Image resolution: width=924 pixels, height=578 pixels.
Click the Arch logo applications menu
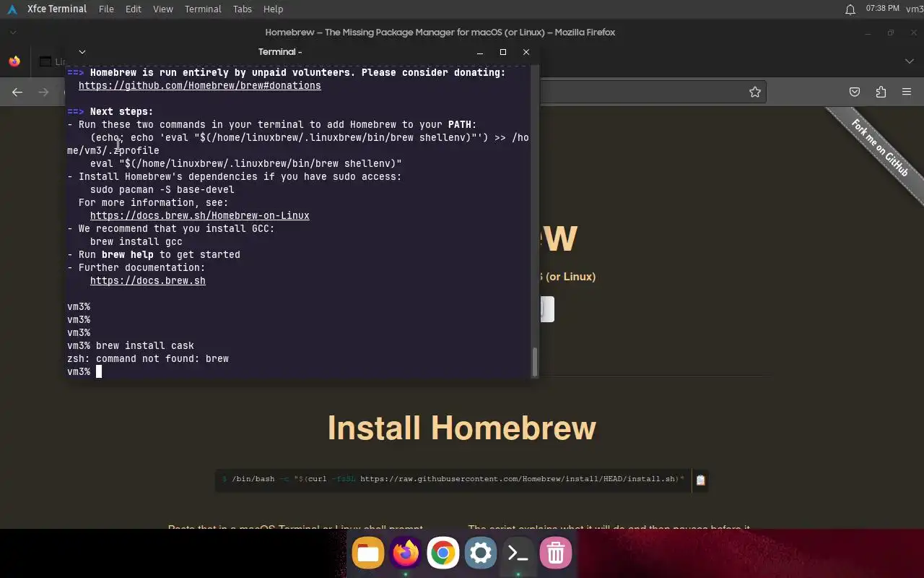(x=12, y=9)
